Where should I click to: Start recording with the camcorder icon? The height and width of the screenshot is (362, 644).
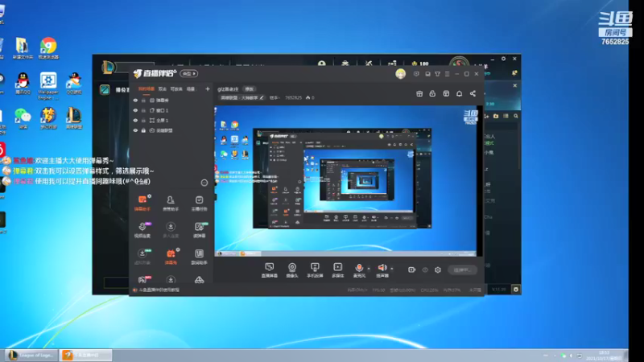411,269
